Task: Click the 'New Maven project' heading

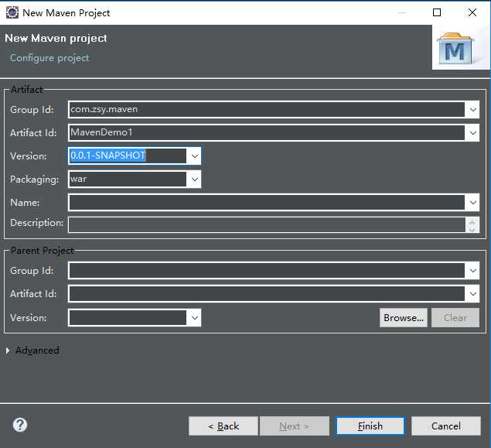Action: (56, 38)
